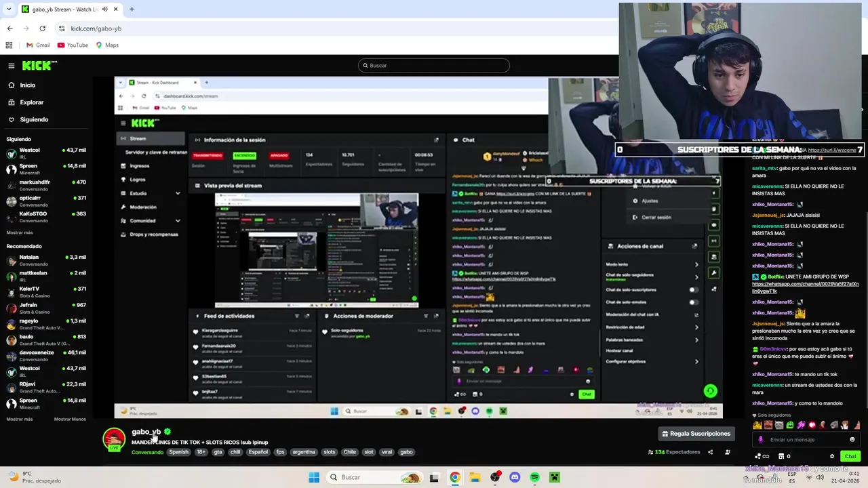The height and width of the screenshot is (488, 868).
Task: Open WhatsApp link in BotRix chat message
Action: (x=806, y=287)
